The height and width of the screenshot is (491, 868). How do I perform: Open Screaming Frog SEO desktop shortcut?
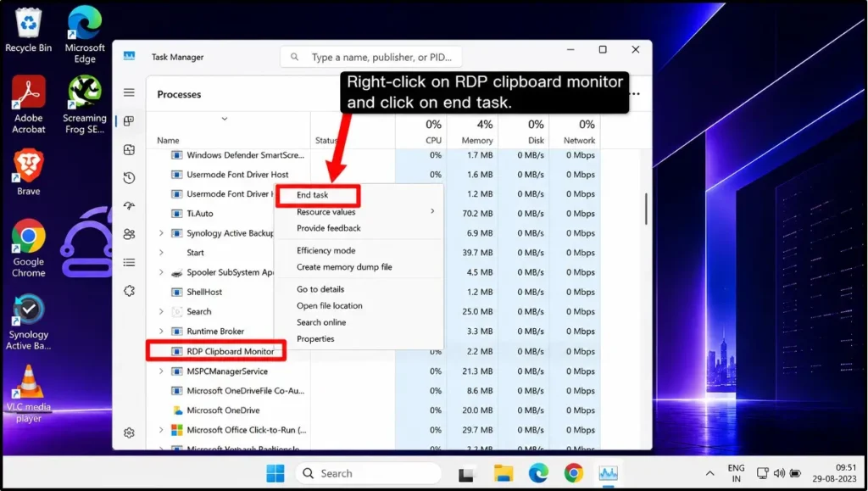[x=85, y=104]
